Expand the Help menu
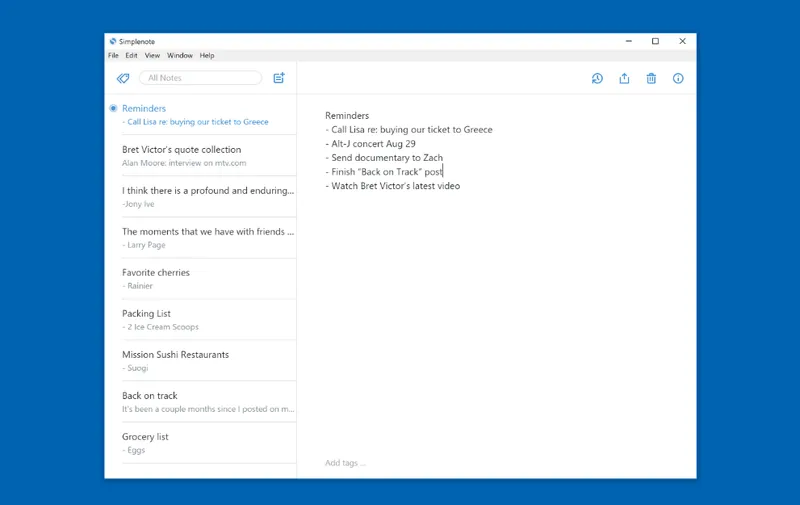This screenshot has width=800, height=505. (x=207, y=55)
